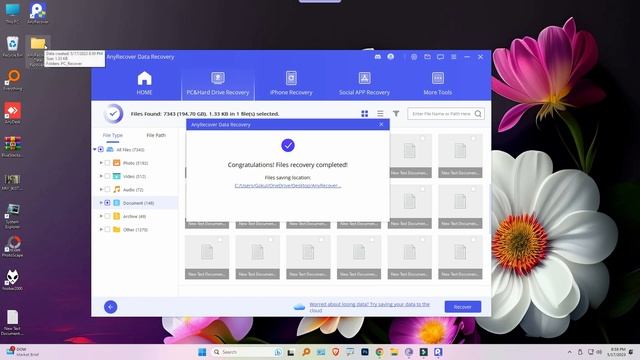640x360 pixels.
Task: Open the user account icon in title bar
Action: click(x=391, y=57)
